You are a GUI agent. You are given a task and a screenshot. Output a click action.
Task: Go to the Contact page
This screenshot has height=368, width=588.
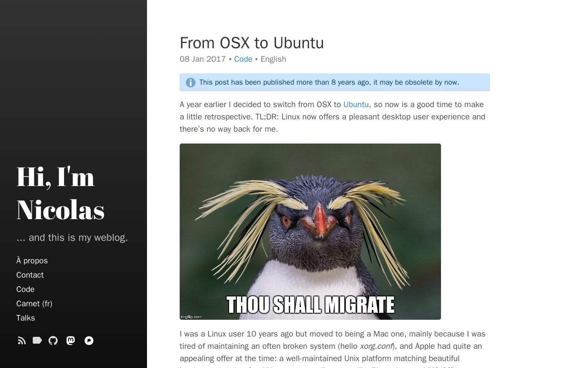tap(30, 275)
